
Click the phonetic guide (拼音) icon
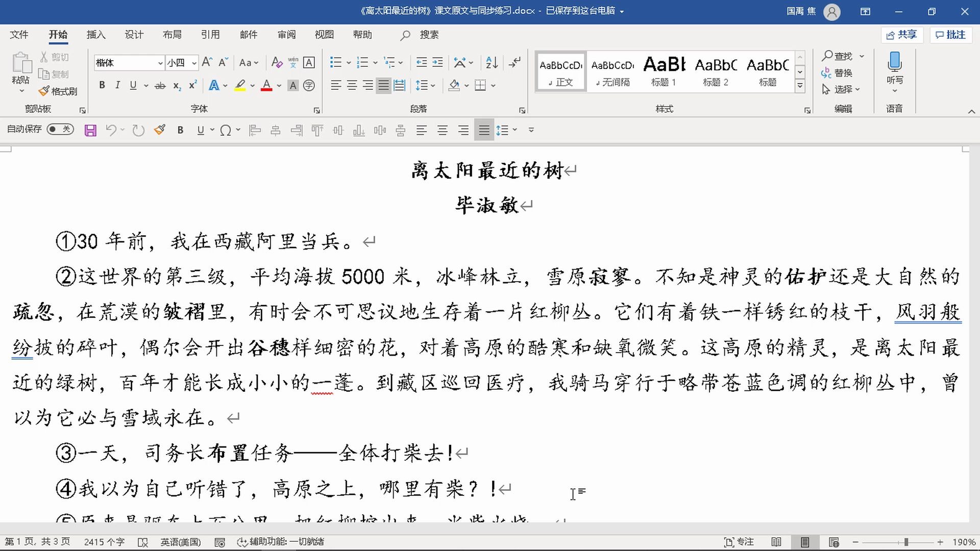pos(293,62)
